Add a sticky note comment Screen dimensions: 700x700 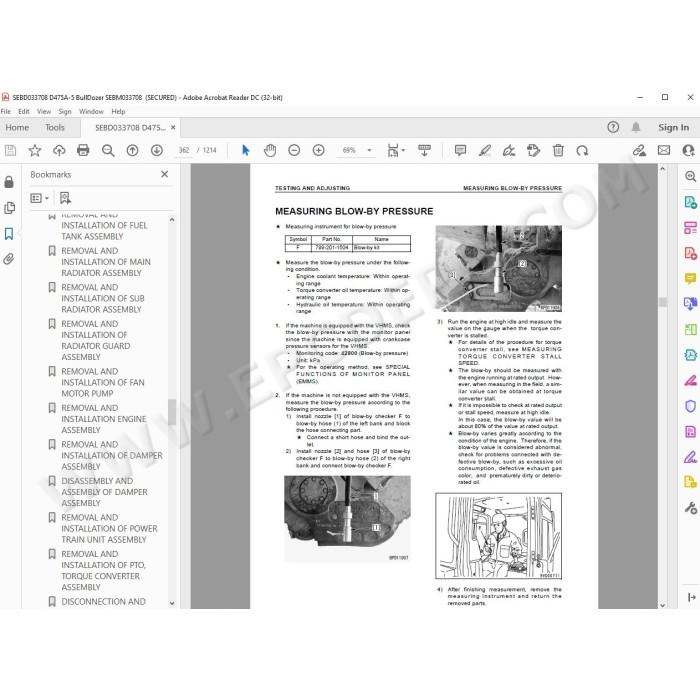point(460,150)
